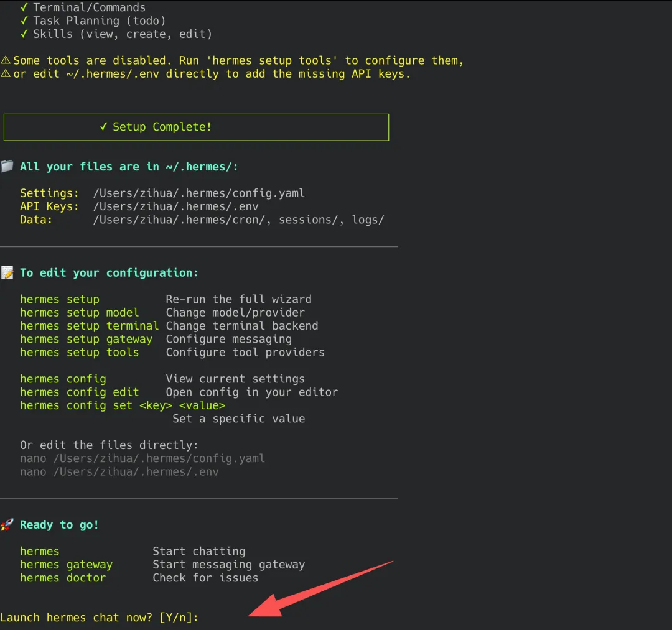The height and width of the screenshot is (630, 672).
Task: Click the 'Start chatting' description
Action: tap(199, 552)
